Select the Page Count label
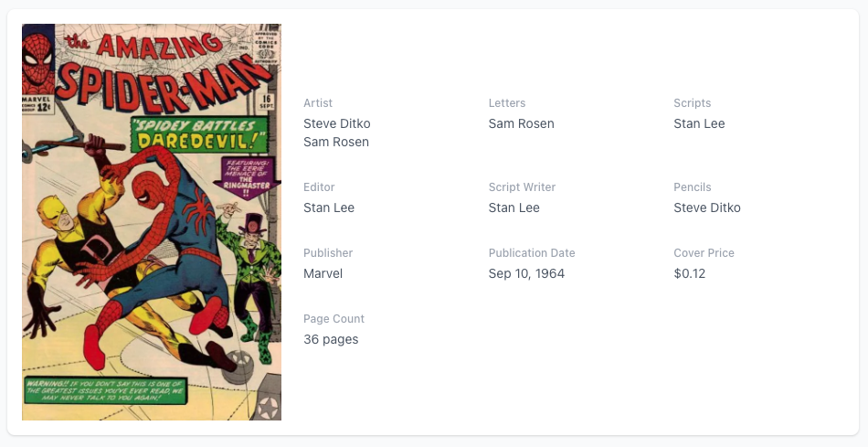This screenshot has height=447, width=868. point(333,319)
